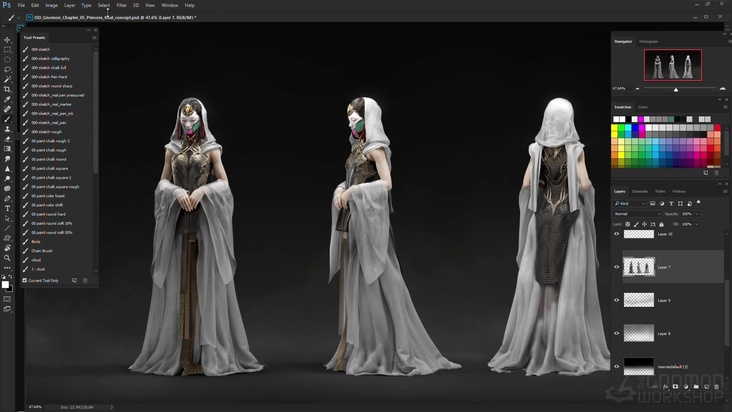Image resolution: width=732 pixels, height=412 pixels.
Task: Hide Layer 10 visibility eye
Action: (x=616, y=234)
